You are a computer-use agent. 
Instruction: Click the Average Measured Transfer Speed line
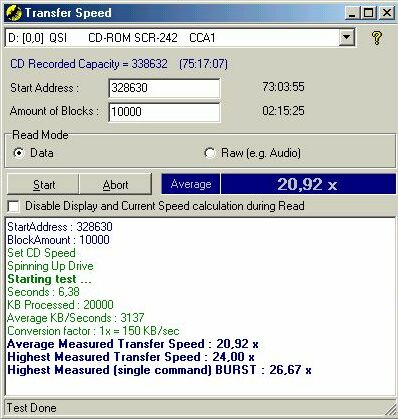coord(133,344)
